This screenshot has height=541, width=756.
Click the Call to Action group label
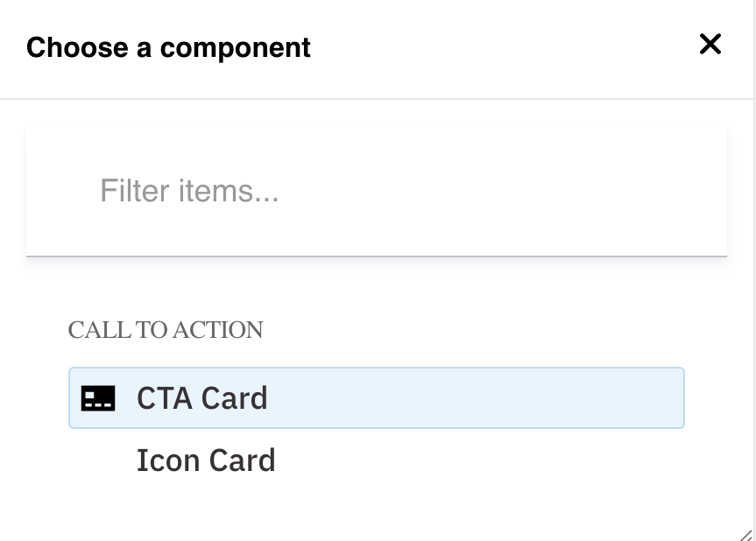166,330
